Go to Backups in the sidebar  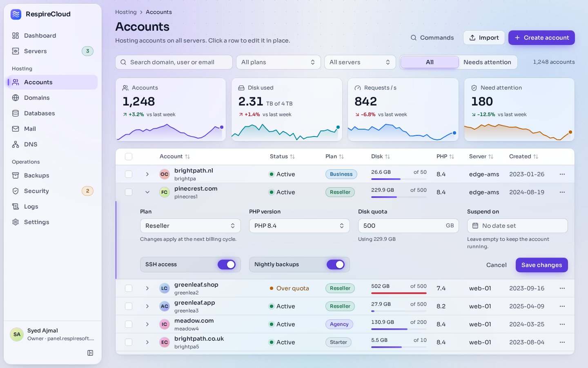(53, 175)
